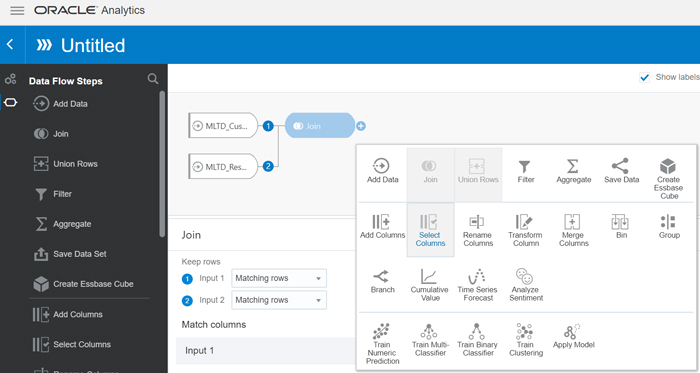Image resolution: width=700 pixels, height=373 pixels.
Task: Click Apply Model in the popup menu
Action: 573,336
